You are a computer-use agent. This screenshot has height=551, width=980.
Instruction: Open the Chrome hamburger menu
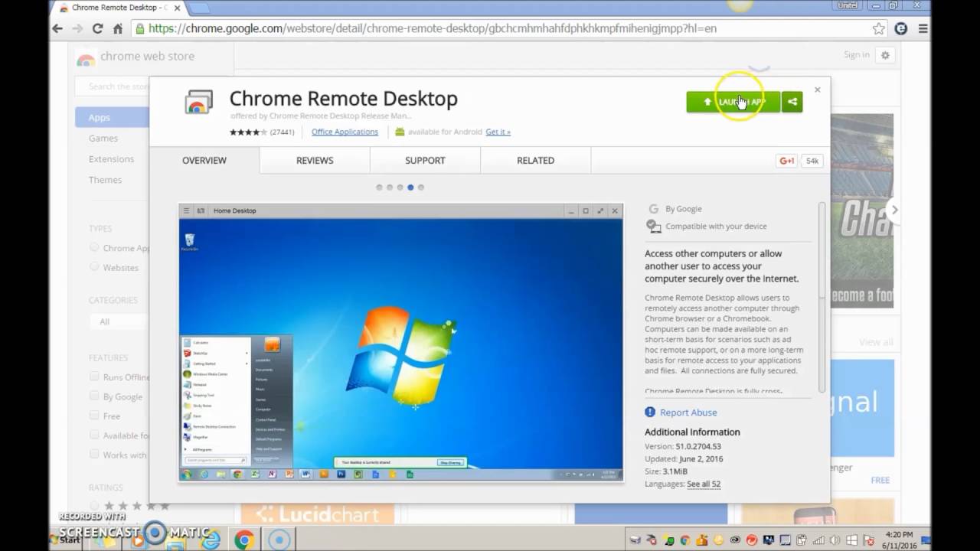click(923, 28)
